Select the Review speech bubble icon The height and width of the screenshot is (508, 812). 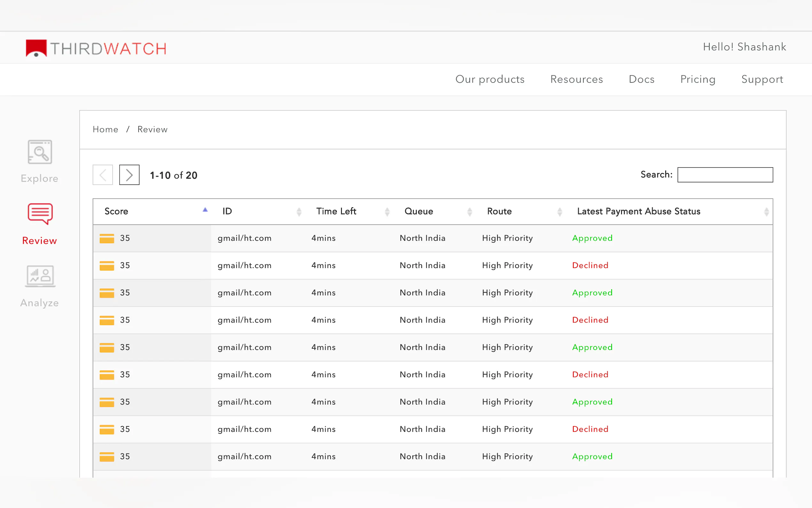coord(40,214)
